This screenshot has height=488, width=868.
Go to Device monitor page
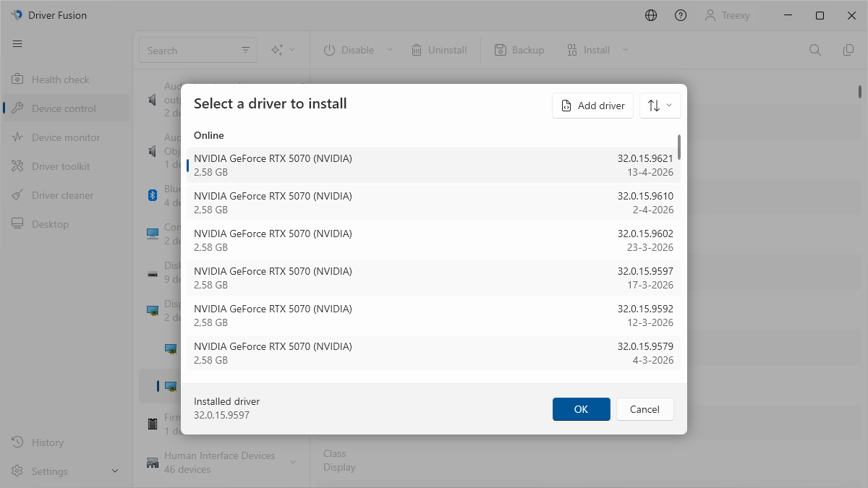tap(66, 137)
